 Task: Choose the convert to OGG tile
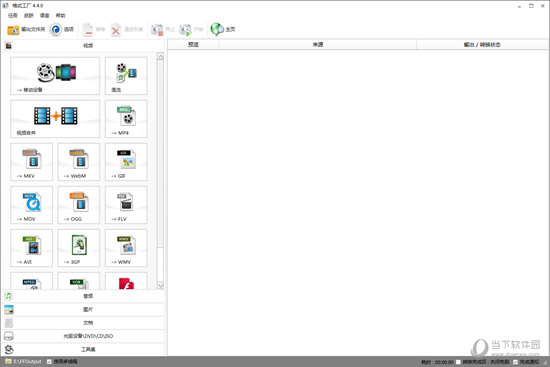79,205
